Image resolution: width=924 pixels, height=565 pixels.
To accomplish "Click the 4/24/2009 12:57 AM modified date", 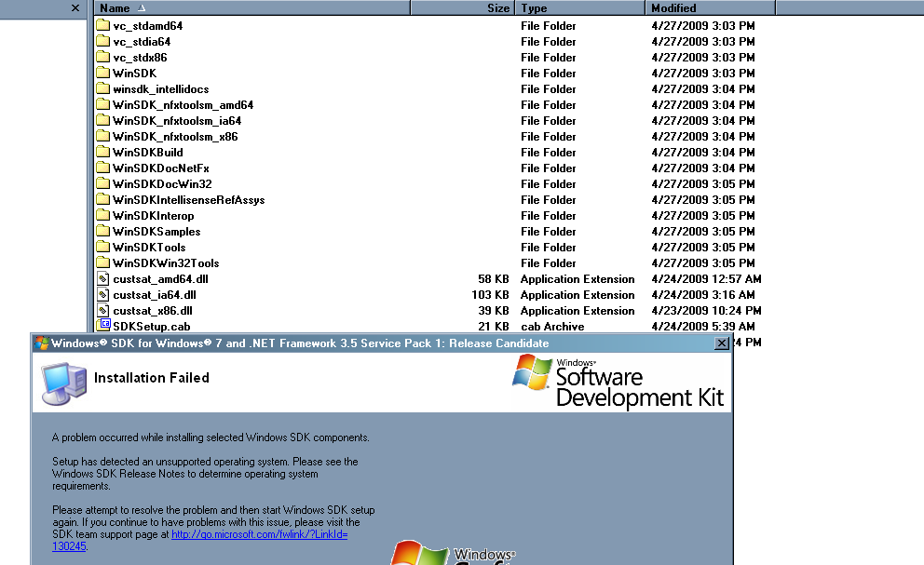I will coord(707,279).
